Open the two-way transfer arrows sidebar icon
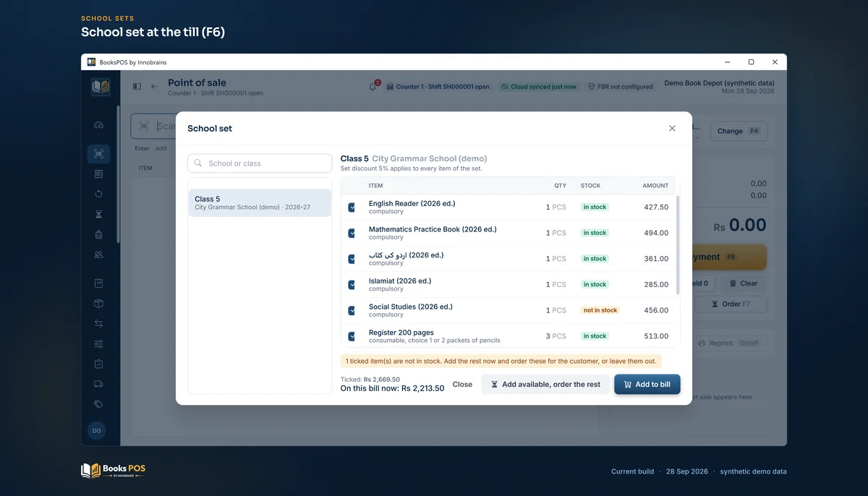The width and height of the screenshot is (868, 496). 98,324
